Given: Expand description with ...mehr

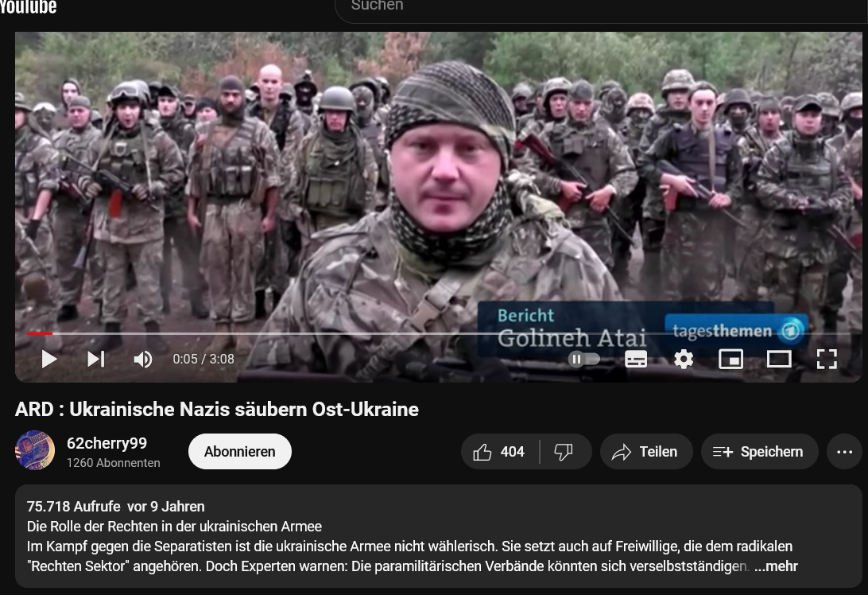Looking at the screenshot, I should pos(776,566).
